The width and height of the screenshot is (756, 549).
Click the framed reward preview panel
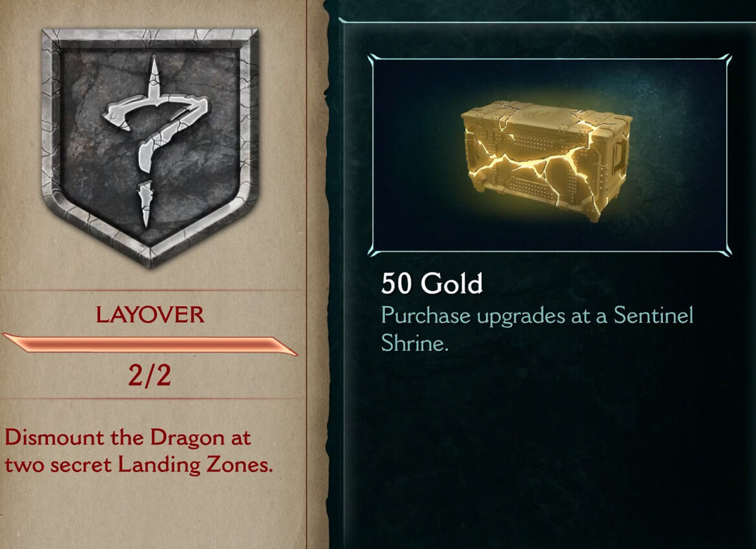click(x=550, y=155)
